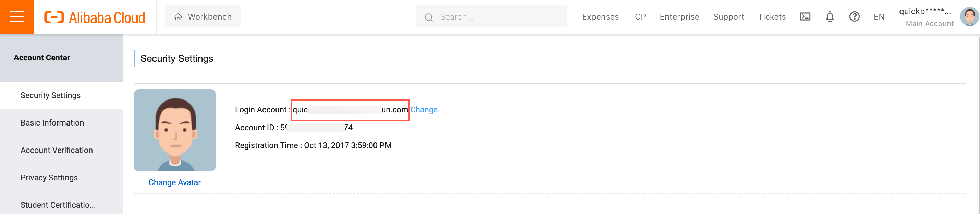Image resolution: width=980 pixels, height=214 pixels.
Task: Click Change next to Login Account
Action: tap(424, 110)
